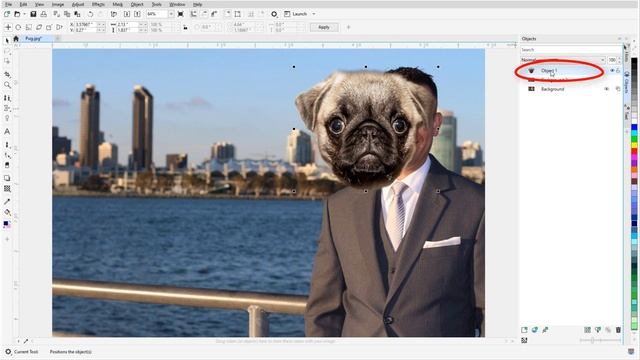This screenshot has width=640, height=360.
Task: Select the Crop tool in toolbox
Action: (x=7, y=74)
